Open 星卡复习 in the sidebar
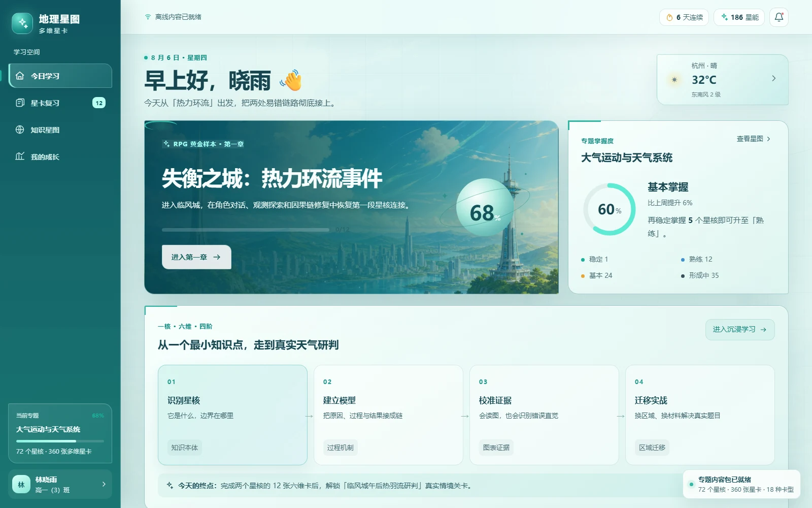Viewport: 812px width, 508px height. 60,103
